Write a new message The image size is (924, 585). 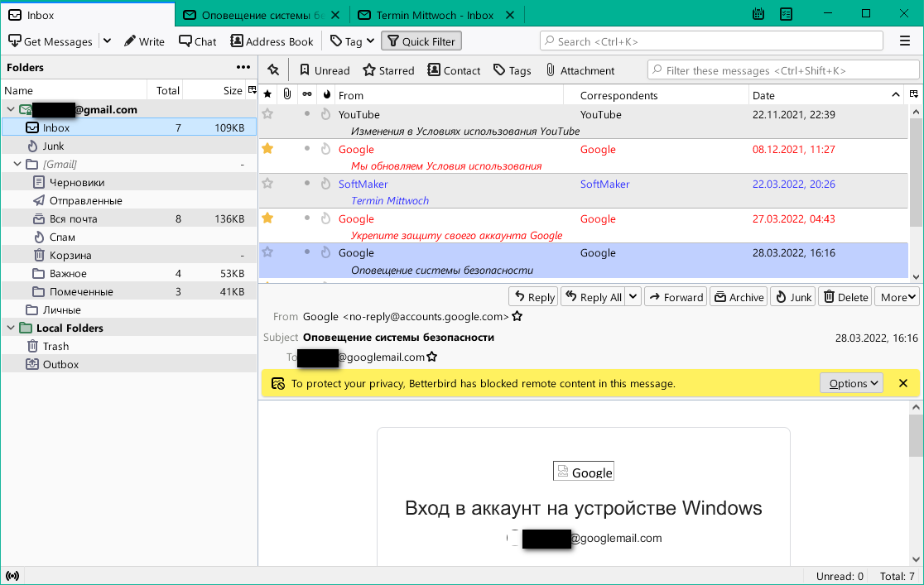click(x=144, y=41)
